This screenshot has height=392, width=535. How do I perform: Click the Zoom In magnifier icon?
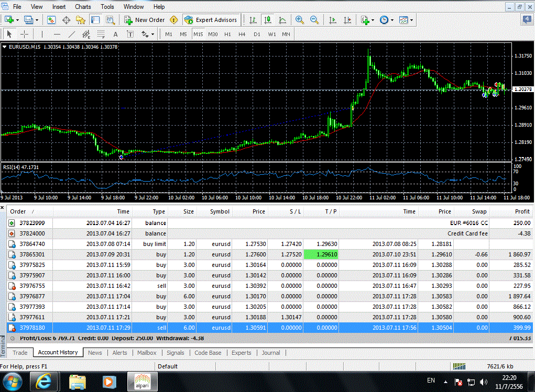click(299, 20)
